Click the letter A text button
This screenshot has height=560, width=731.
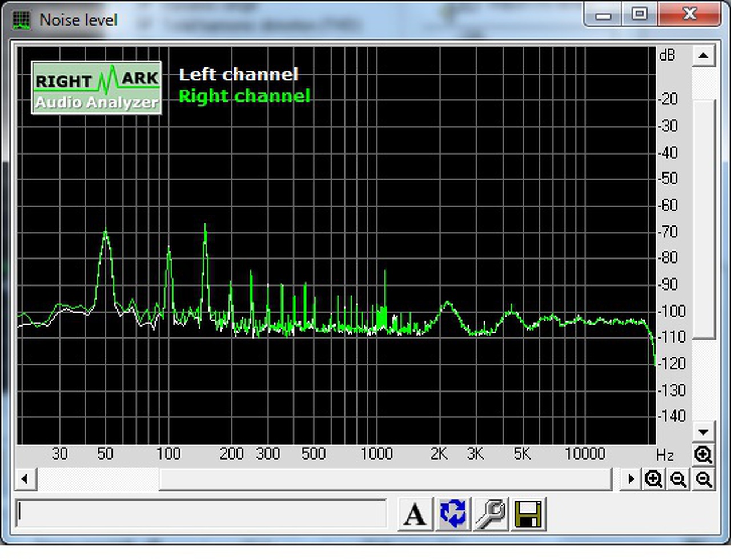coord(415,514)
